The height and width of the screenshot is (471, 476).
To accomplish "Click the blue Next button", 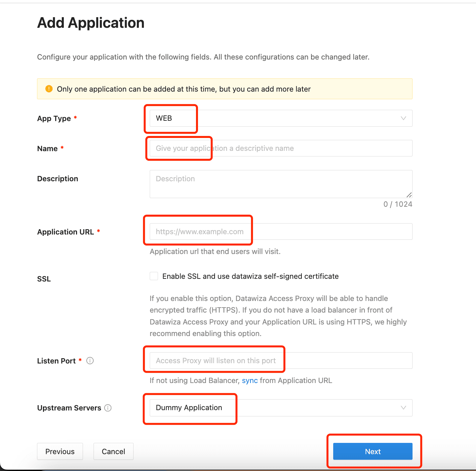I will tap(373, 451).
